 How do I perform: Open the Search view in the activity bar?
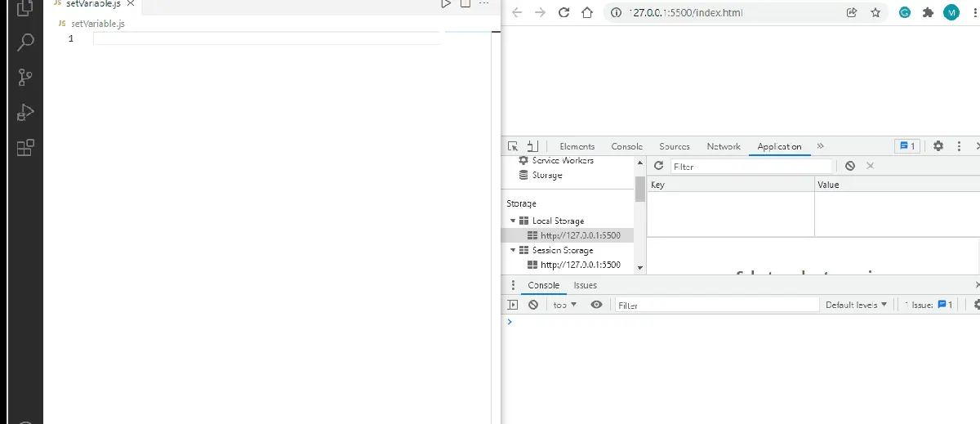pyautogui.click(x=25, y=42)
